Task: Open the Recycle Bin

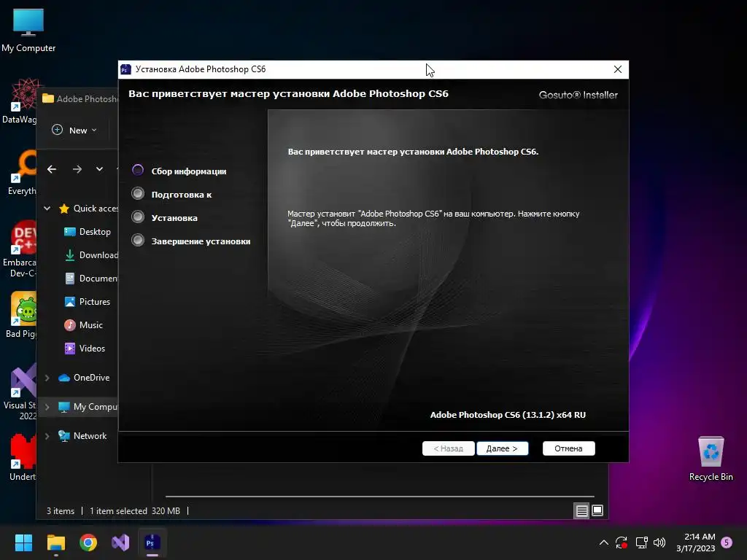Action: [x=711, y=459]
